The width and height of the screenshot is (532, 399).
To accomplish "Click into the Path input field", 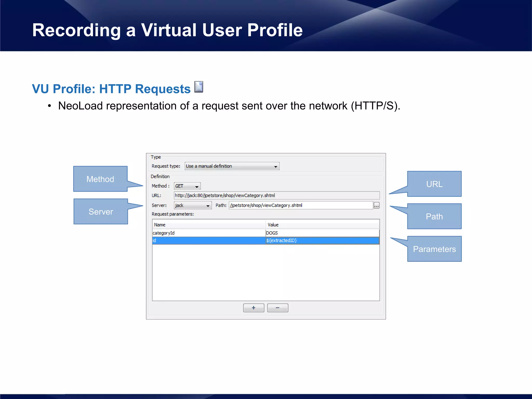I will (x=301, y=205).
